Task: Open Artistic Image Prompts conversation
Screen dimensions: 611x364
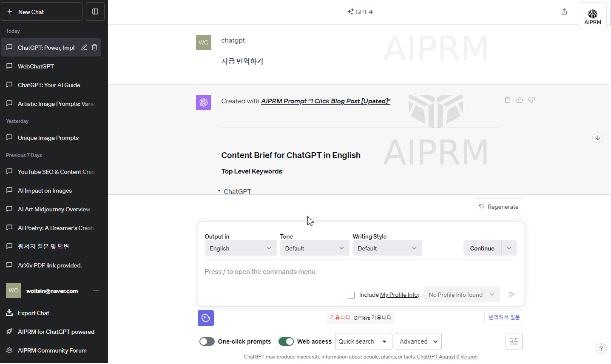Action: [51, 104]
